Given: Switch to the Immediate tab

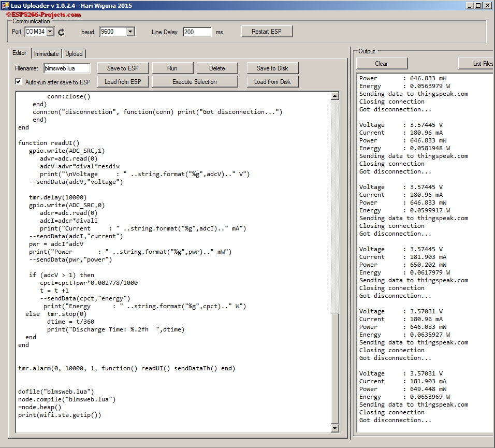Looking at the screenshot, I should coord(47,54).
